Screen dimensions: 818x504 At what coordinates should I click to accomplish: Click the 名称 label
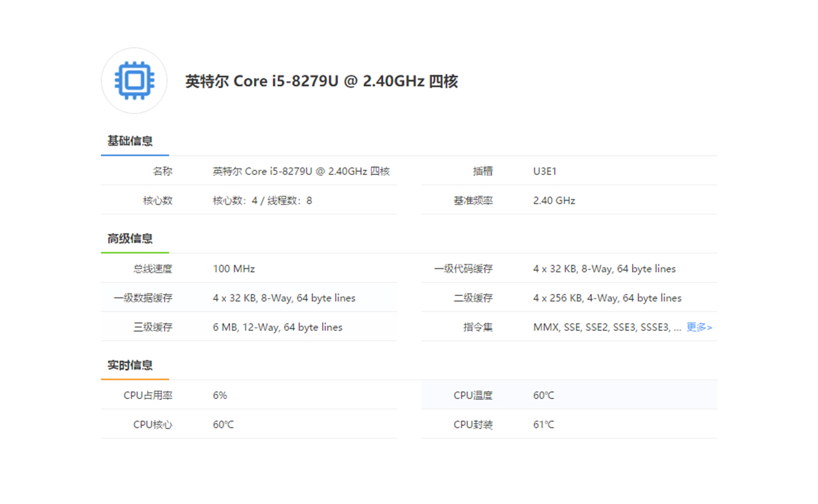tap(163, 171)
